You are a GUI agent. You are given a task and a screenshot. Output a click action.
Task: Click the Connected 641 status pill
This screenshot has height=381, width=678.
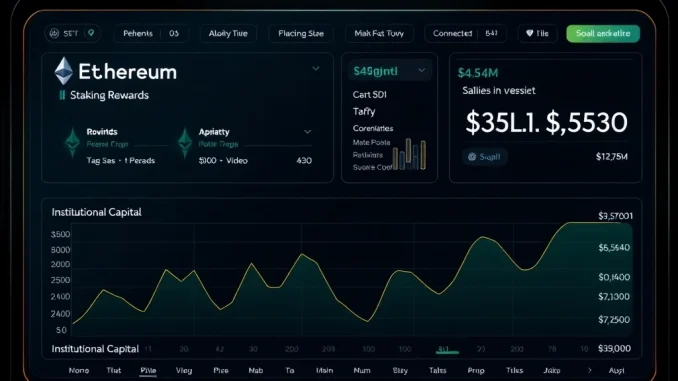click(x=465, y=33)
